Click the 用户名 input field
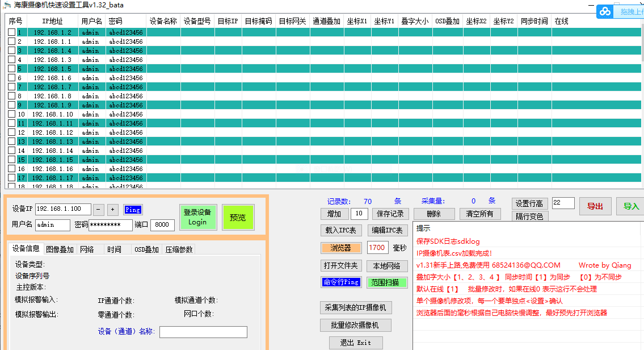Viewport: 644px width, 350px height. (x=53, y=224)
